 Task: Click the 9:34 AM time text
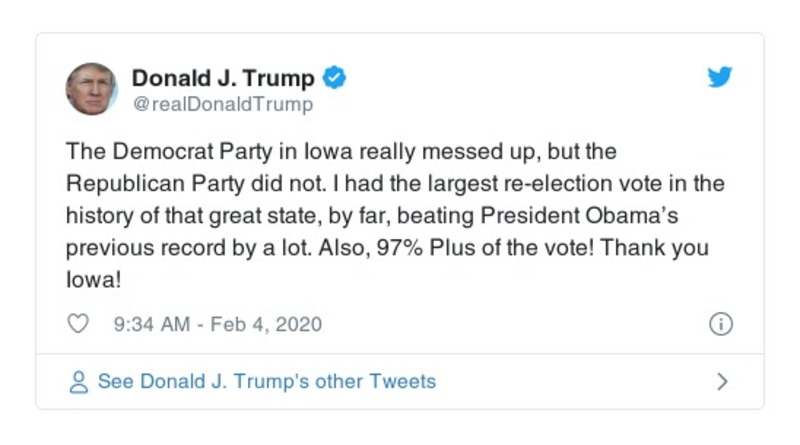[x=150, y=324]
